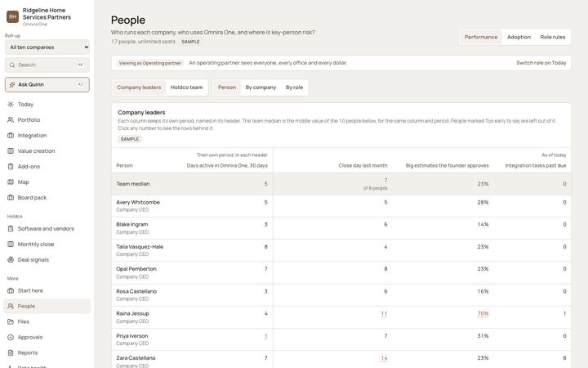Viewport: 588px width, 368px height.
Task: Click the Approvals checkmark icon
Action: pyautogui.click(x=11, y=337)
